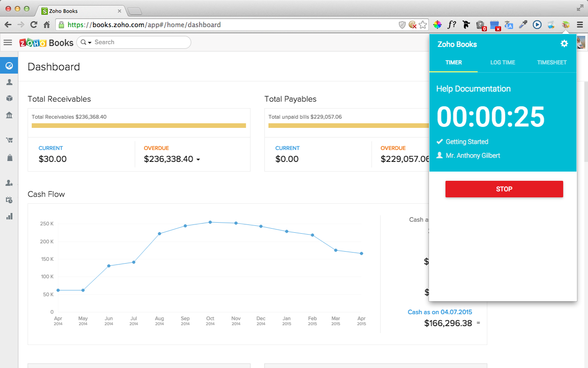Switch to the Log Time tab
Viewport: 588px width, 368px height.
(x=503, y=63)
